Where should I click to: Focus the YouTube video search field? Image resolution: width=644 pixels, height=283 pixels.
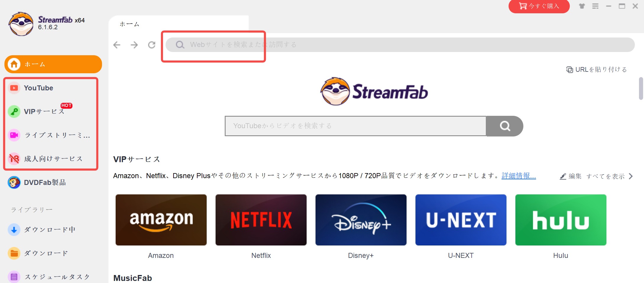click(355, 126)
